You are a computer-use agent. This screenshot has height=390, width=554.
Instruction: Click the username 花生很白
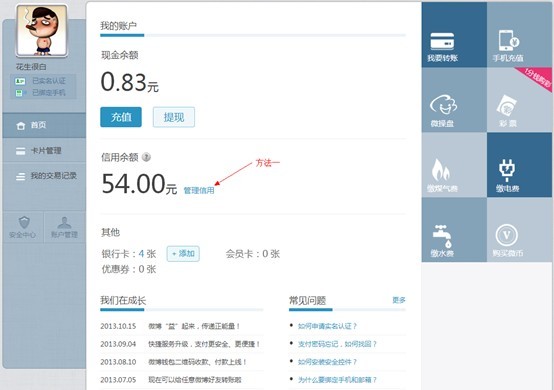(x=31, y=67)
